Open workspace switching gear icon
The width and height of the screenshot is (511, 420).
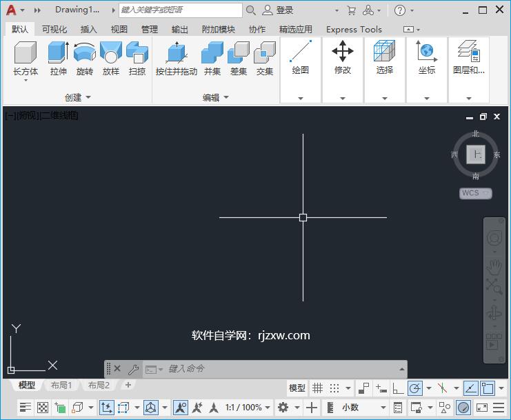[x=283, y=408]
